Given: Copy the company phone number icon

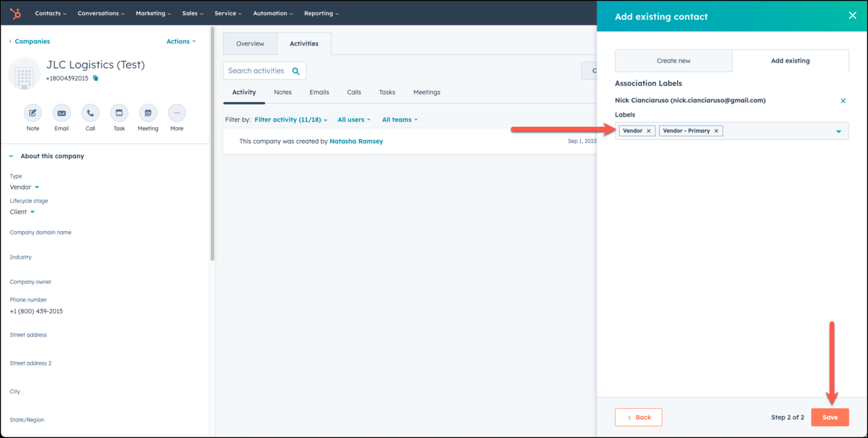Looking at the screenshot, I should 95,79.
